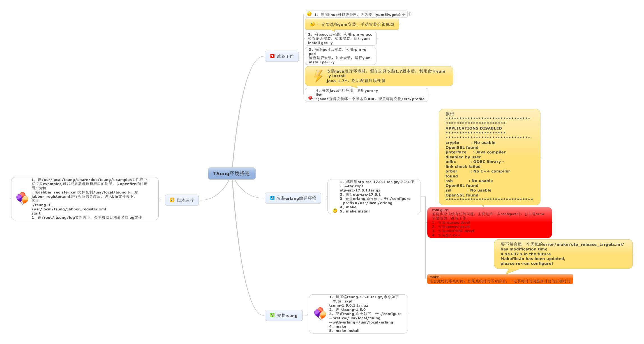Click the green priority 3 marker on 安装tsung
Viewport: 644px width, 344px height.
click(272, 315)
